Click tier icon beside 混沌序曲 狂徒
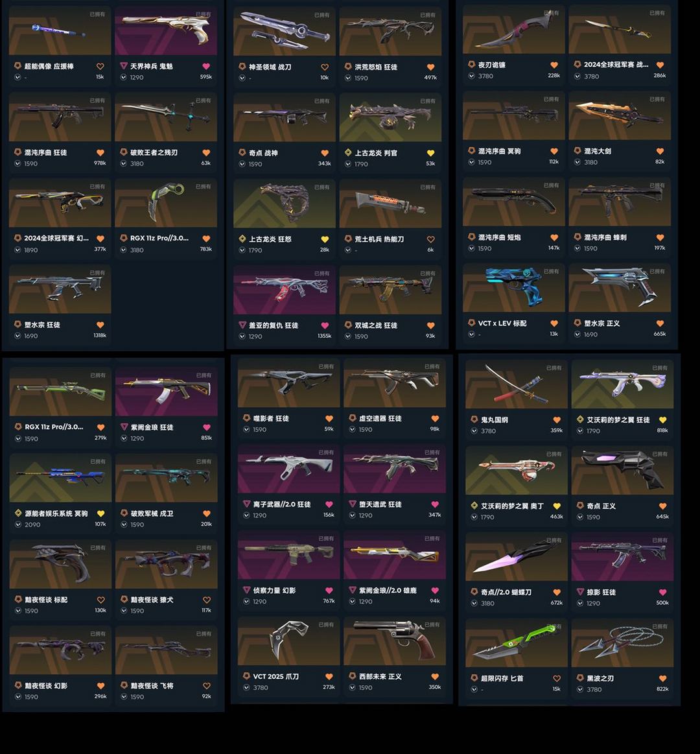Viewport: 700px width, 754px height. pos(17,152)
